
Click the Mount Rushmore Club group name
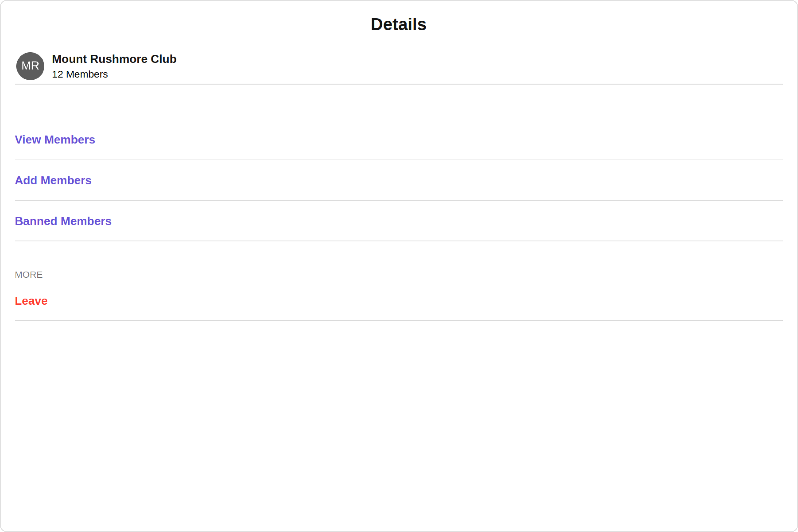[114, 59]
